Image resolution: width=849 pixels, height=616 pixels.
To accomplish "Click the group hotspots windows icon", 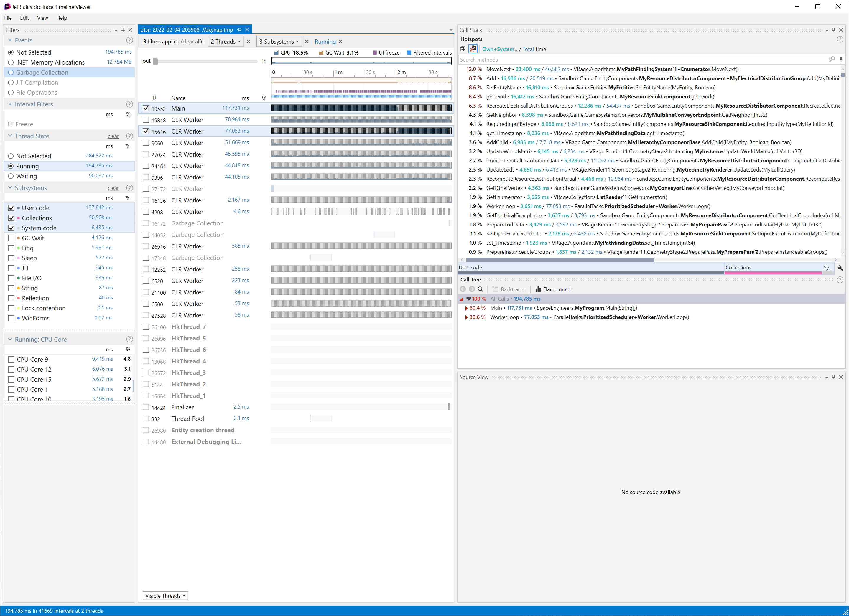I will [x=463, y=49].
